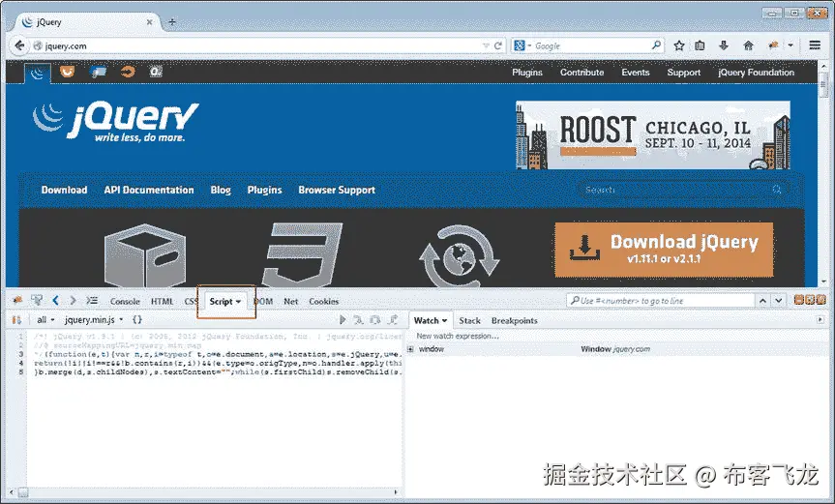The width and height of the screenshot is (835, 504).
Task: Open the browser hamburger menu
Action: (x=815, y=45)
